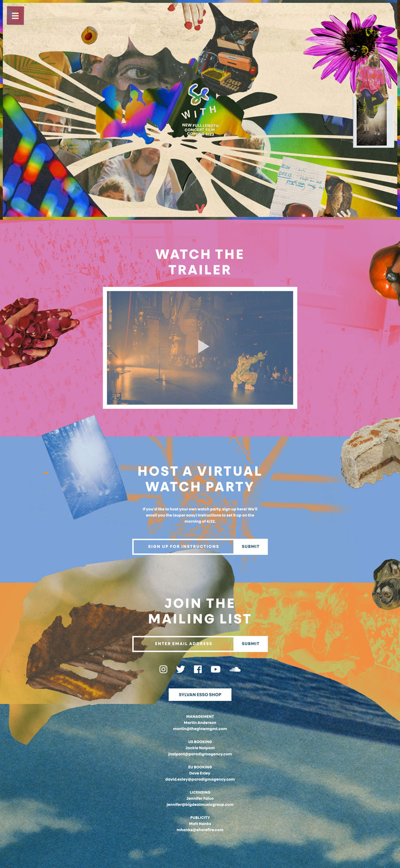The width and height of the screenshot is (400, 868).
Task: Focus the Enter Email Address field
Action: click(183, 644)
